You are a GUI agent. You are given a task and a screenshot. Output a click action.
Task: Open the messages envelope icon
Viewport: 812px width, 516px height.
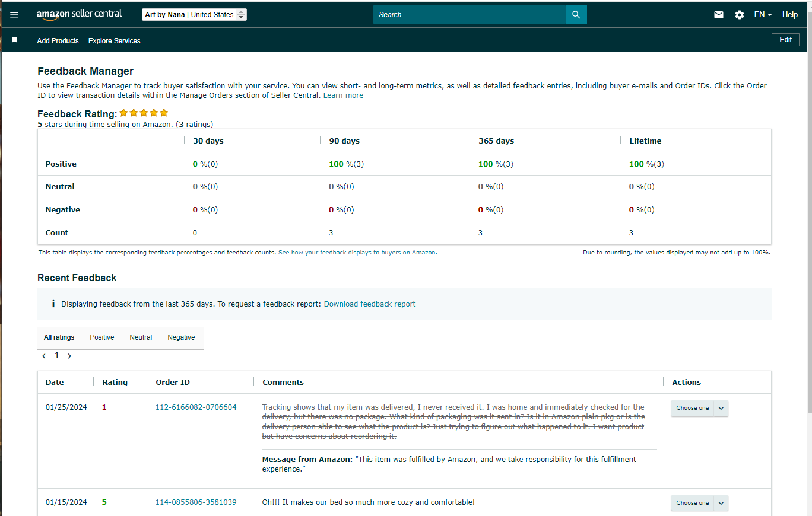719,15
